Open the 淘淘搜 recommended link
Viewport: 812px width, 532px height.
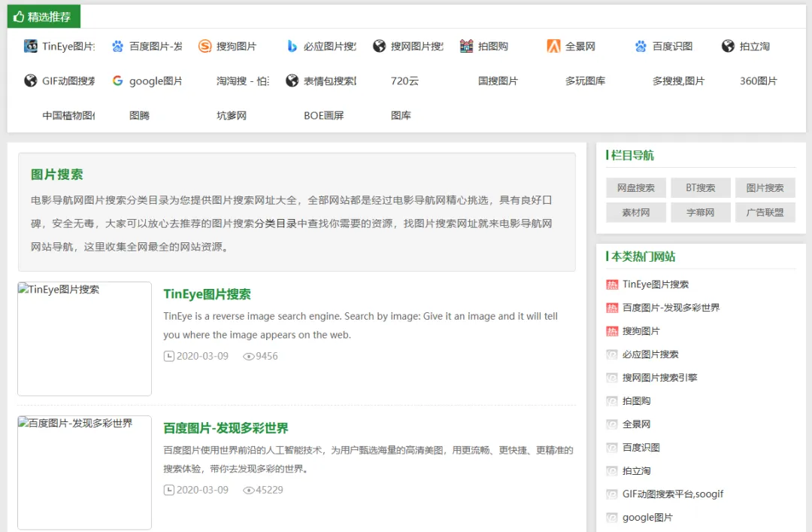242,81
